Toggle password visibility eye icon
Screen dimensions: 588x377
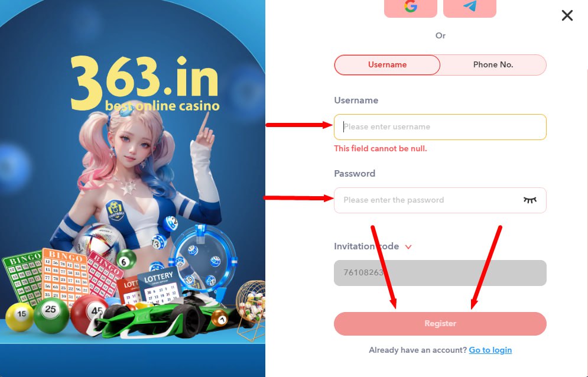tap(530, 200)
